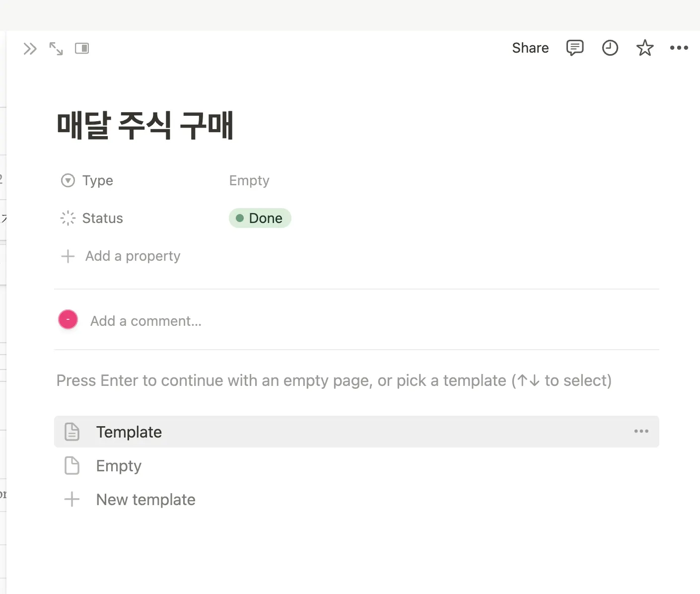Favorite this page with the star
This screenshot has height=594, width=700.
tap(644, 48)
